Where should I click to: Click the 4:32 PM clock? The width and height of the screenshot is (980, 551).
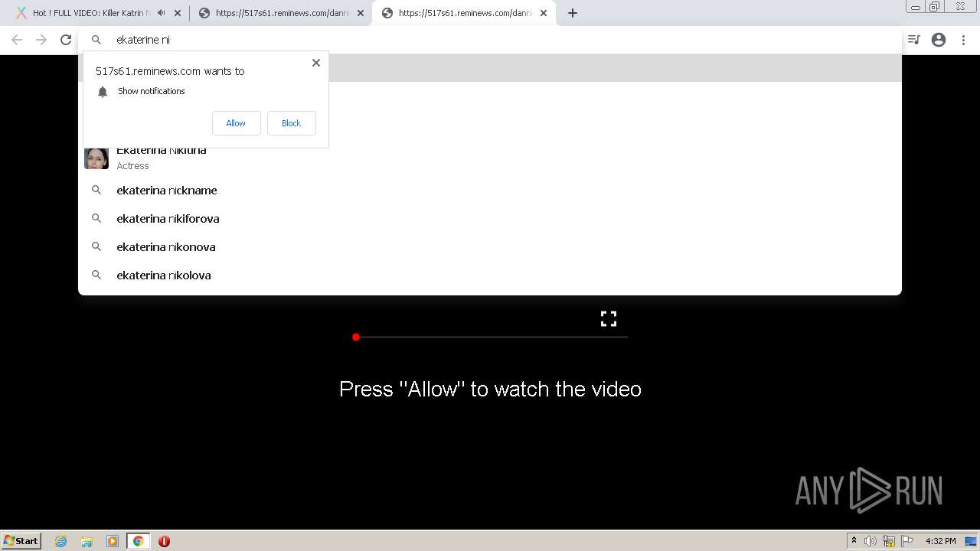point(940,541)
